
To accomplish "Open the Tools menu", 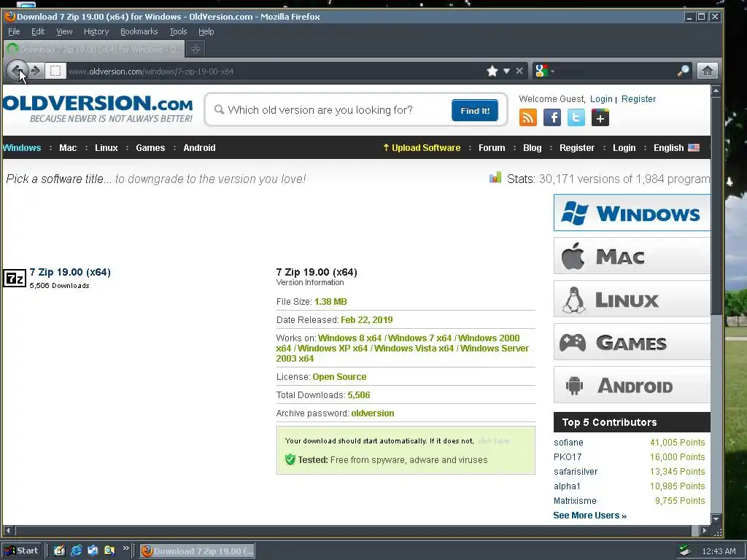I will tap(178, 31).
